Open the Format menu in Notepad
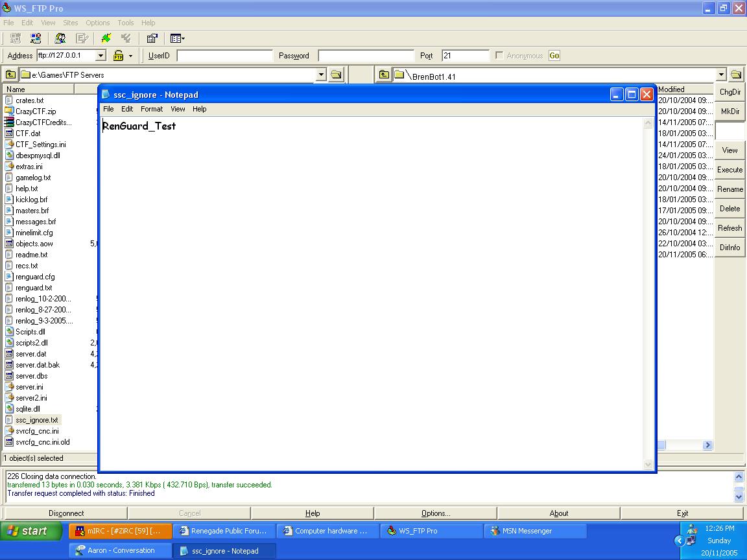Image resolution: width=747 pixels, height=560 pixels. (152, 109)
